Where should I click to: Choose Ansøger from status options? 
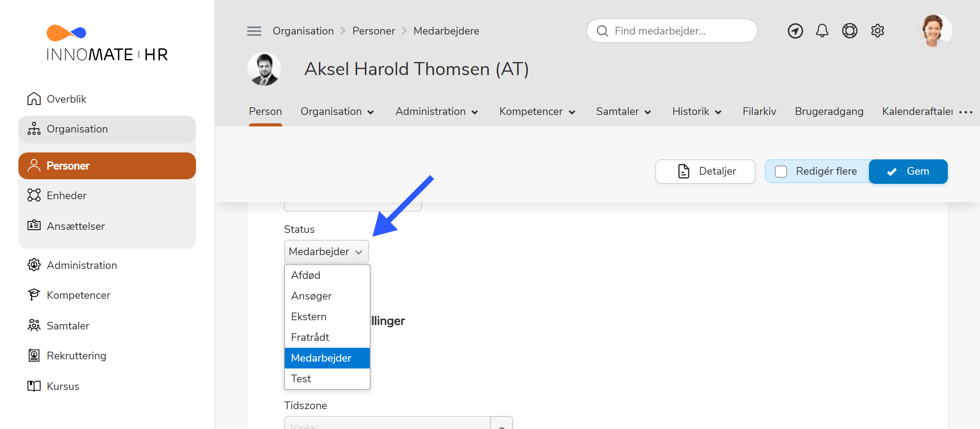click(x=311, y=296)
